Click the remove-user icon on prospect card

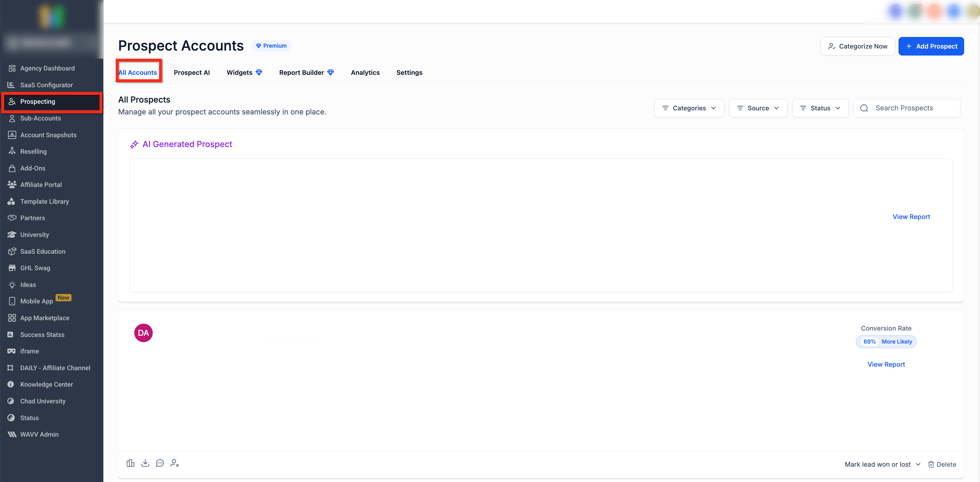pyautogui.click(x=175, y=463)
